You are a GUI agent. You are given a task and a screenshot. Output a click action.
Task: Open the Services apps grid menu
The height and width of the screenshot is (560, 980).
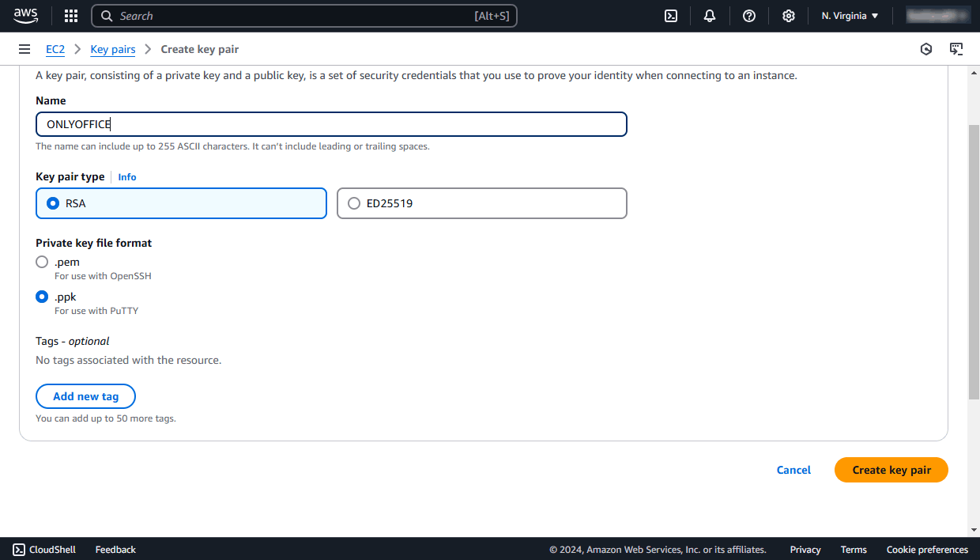coord(70,15)
